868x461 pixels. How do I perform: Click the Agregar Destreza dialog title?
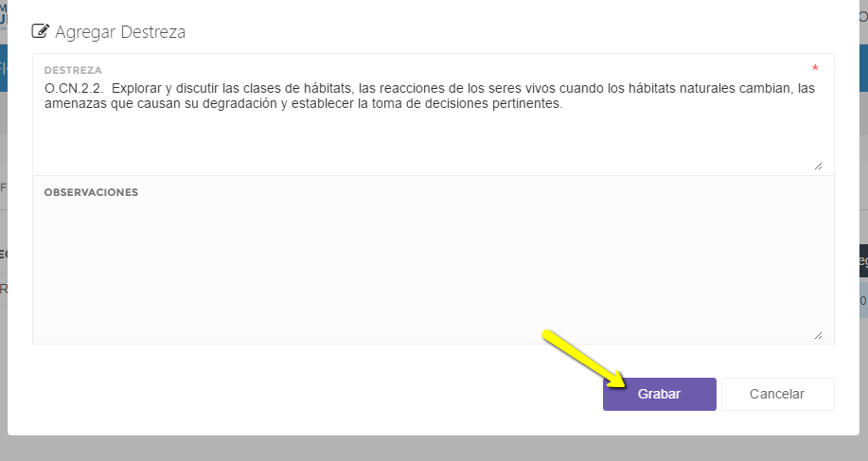[x=120, y=32]
